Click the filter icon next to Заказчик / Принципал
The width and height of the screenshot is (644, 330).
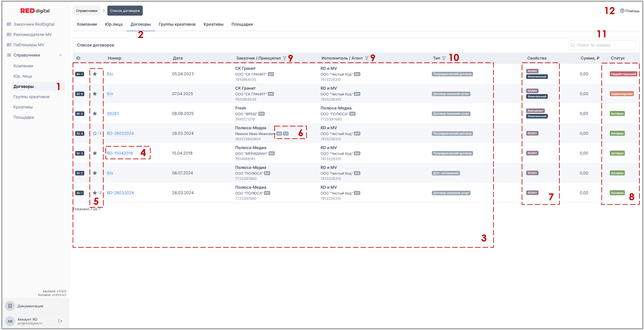pos(284,58)
